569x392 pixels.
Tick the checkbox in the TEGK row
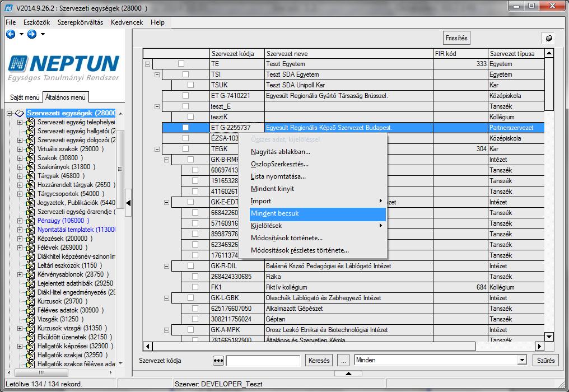tap(186, 149)
